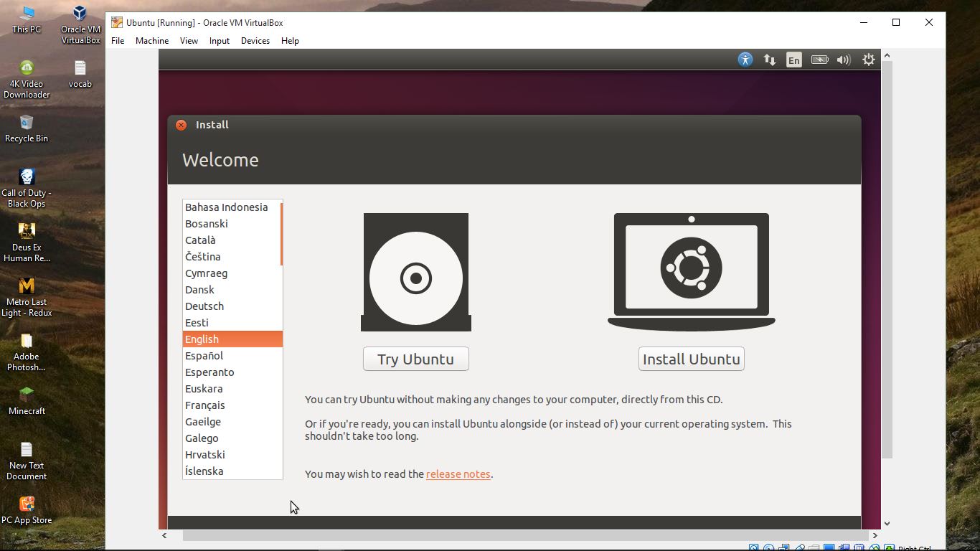Open the sound volume indicator
Screen dimensions: 980x551
pyautogui.click(x=844, y=60)
